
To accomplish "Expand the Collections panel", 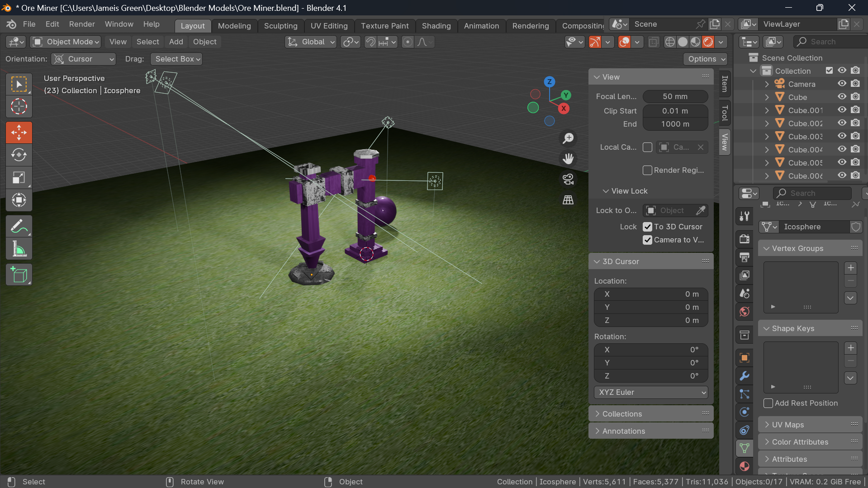I will 651,414.
